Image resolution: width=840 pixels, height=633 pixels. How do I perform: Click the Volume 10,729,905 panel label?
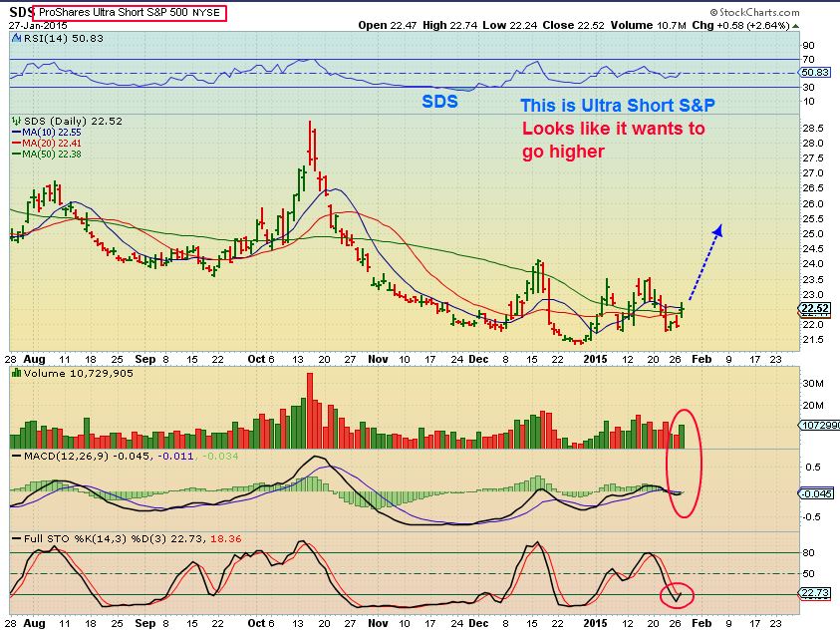[x=80, y=373]
